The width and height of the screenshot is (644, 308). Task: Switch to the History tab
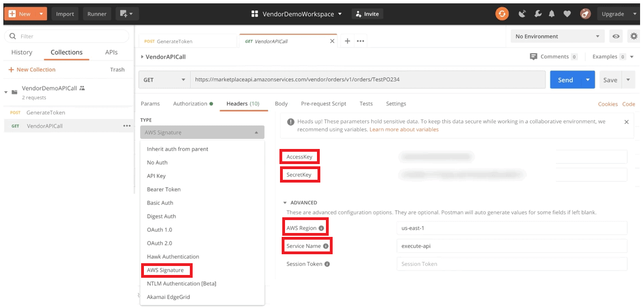click(22, 52)
